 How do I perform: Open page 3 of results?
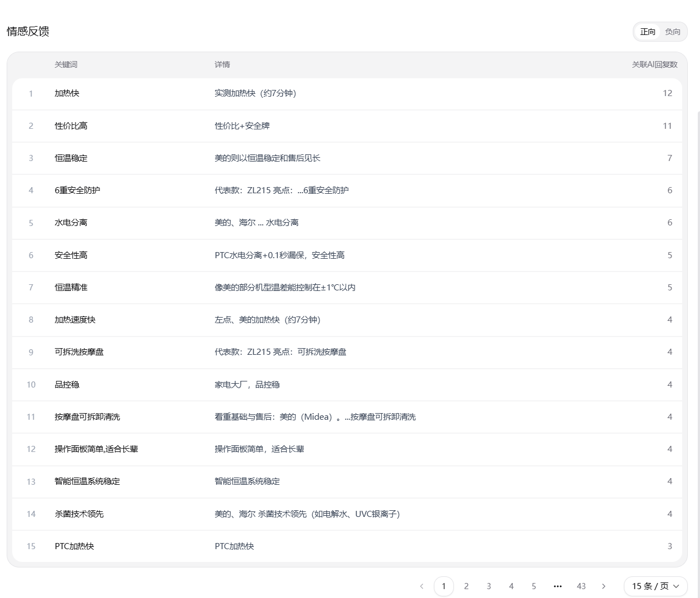[x=489, y=586]
